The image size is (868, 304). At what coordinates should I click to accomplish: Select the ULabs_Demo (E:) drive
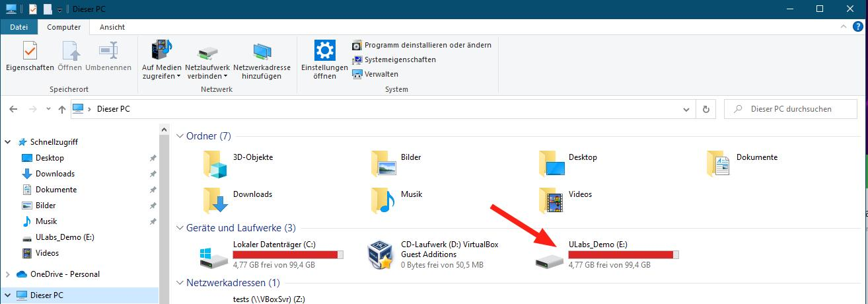[x=608, y=254]
